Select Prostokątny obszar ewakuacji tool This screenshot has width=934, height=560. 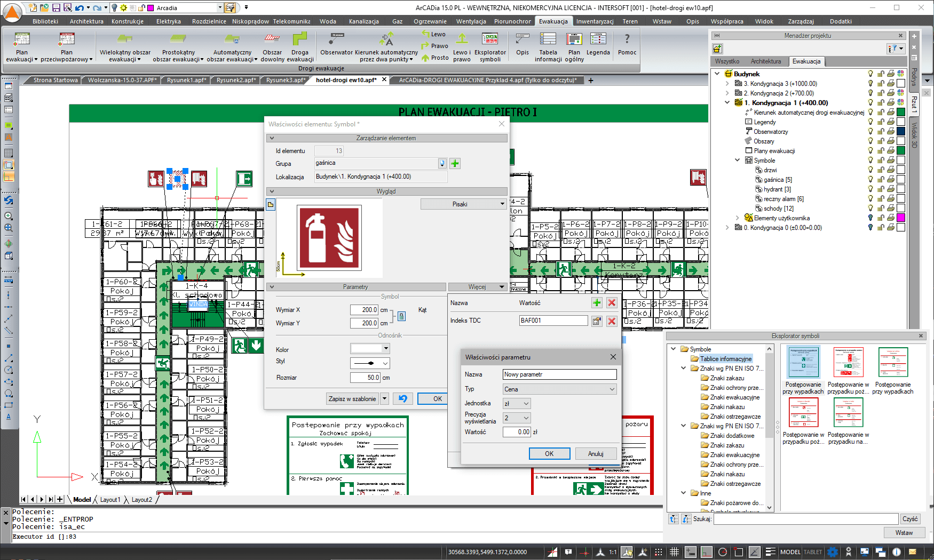[178, 47]
